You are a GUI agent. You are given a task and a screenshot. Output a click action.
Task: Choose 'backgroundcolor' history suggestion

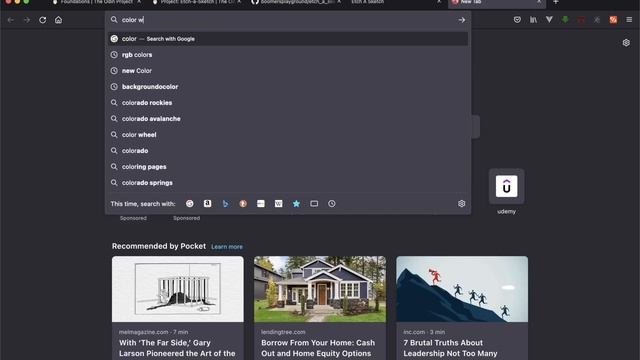[x=288, y=87]
